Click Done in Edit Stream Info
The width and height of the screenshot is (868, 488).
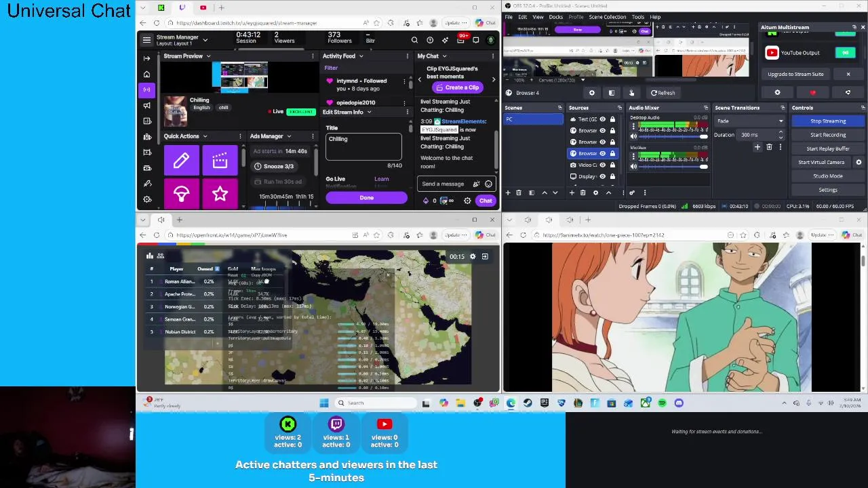366,198
